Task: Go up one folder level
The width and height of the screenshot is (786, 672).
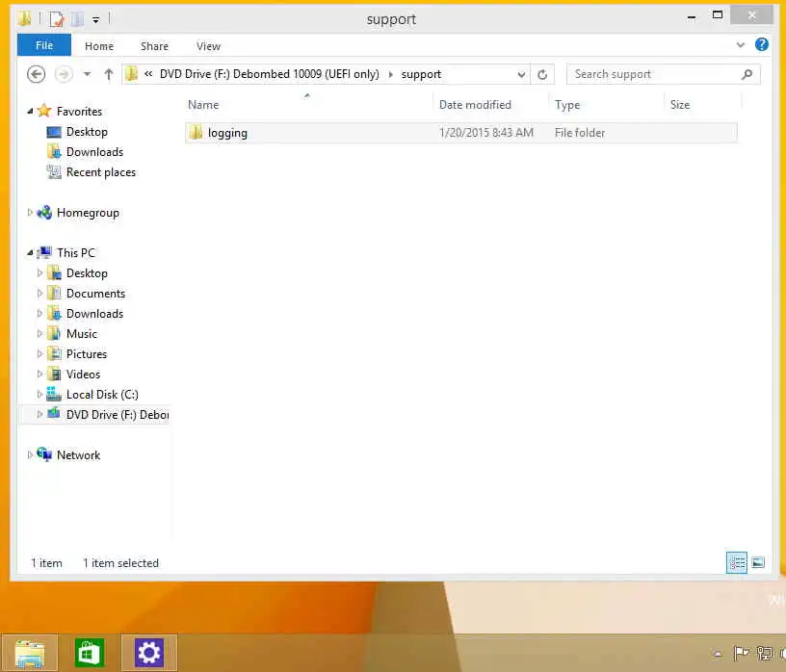Action: (x=108, y=74)
